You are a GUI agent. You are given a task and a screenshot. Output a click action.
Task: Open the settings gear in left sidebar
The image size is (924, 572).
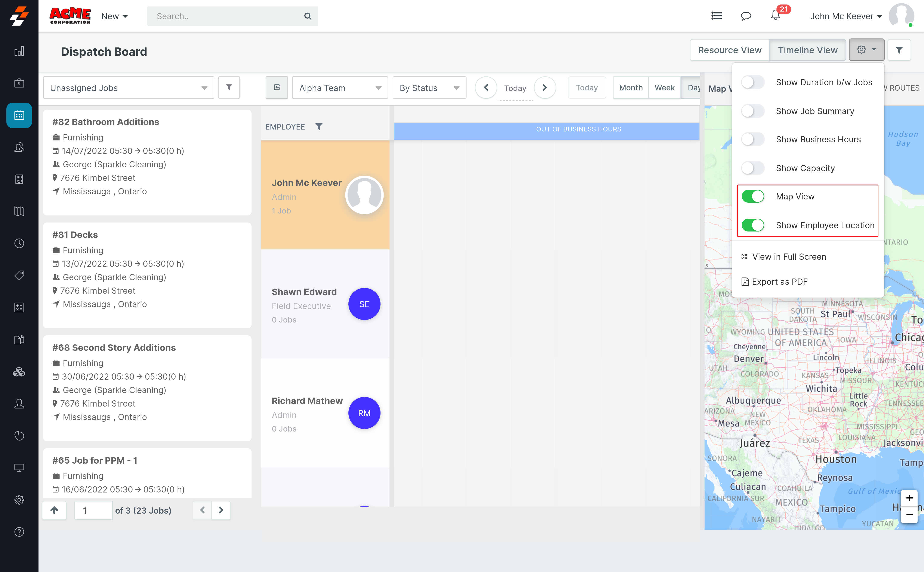click(x=19, y=500)
